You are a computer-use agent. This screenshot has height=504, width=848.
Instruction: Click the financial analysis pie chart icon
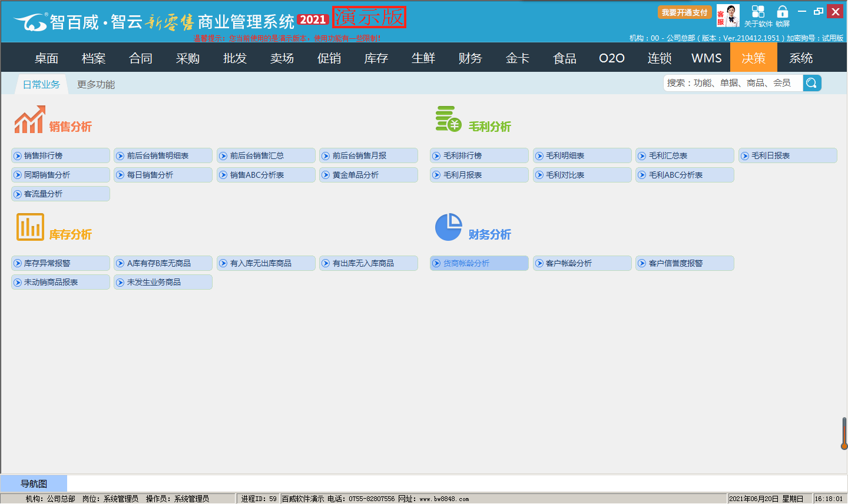448,227
